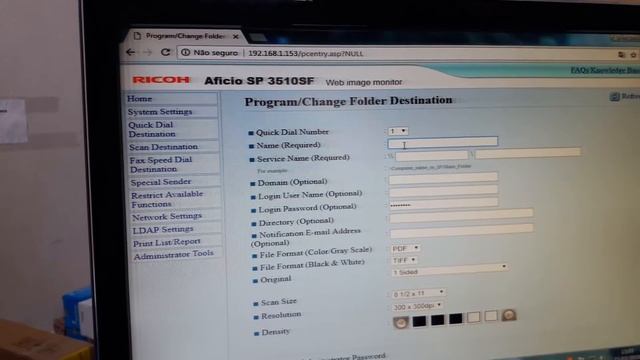Open the File Format Color/Gray Scale PDF dropdown

tap(405, 248)
